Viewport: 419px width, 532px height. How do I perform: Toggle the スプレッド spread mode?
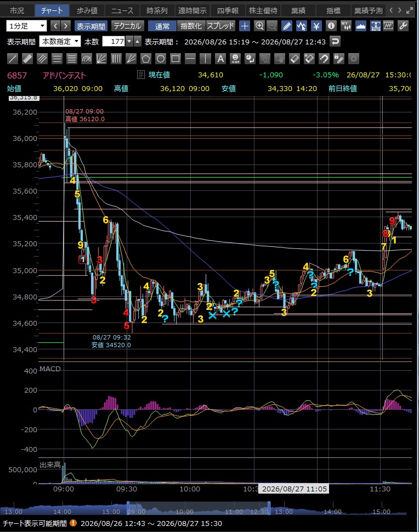coord(220,26)
